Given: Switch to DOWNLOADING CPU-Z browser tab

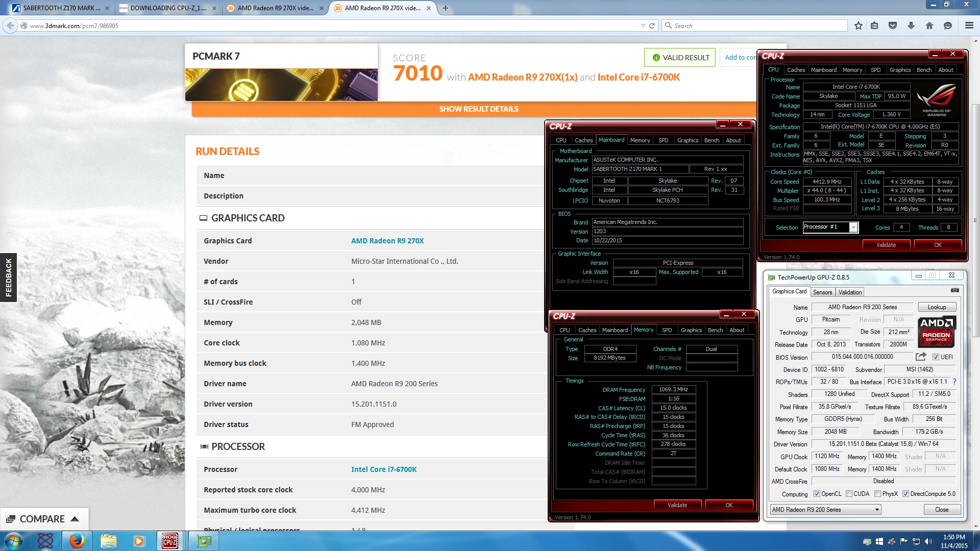Looking at the screenshot, I should tap(167, 8).
